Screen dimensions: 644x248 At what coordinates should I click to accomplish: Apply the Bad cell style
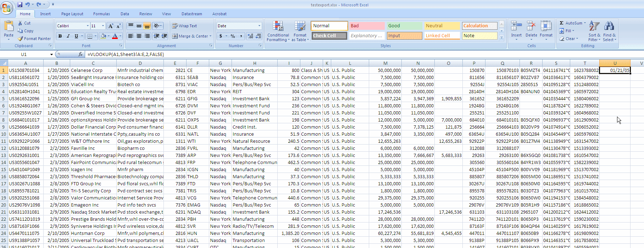click(367, 26)
